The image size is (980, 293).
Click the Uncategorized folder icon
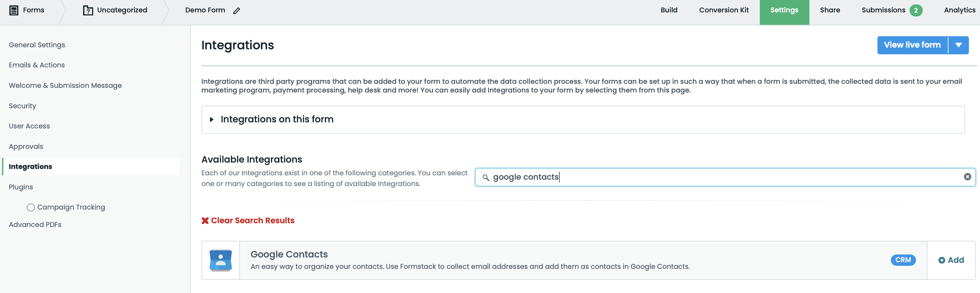(x=88, y=10)
